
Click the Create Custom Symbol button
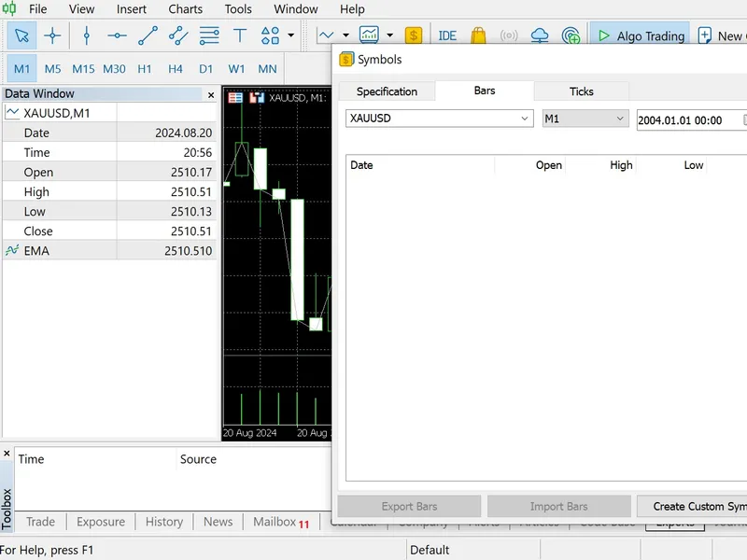coord(692,506)
